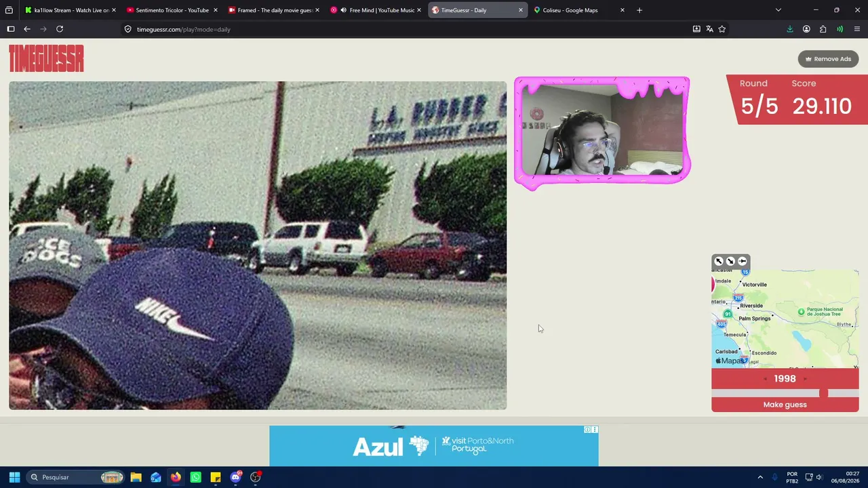Open the ad info icon on the banner
The width and height of the screenshot is (868, 488).
click(x=588, y=430)
